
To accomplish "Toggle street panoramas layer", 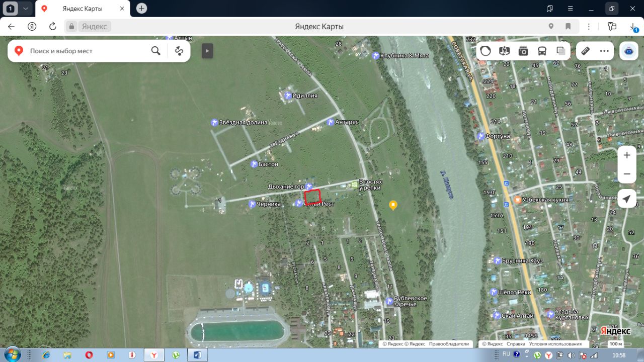I will (x=504, y=51).
